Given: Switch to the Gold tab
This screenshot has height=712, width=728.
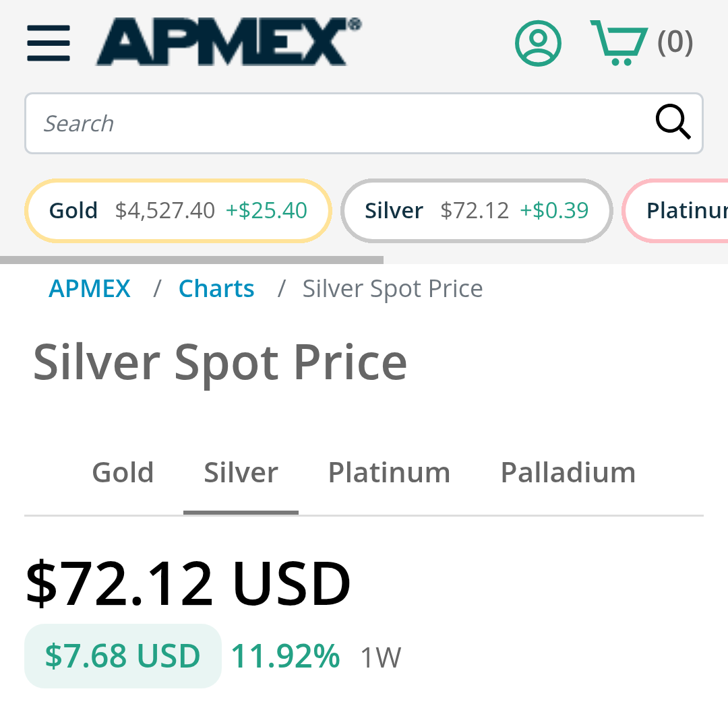Looking at the screenshot, I should coord(123,472).
